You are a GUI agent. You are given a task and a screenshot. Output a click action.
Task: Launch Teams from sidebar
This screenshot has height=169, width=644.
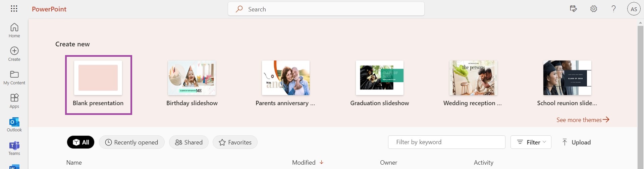(x=14, y=148)
